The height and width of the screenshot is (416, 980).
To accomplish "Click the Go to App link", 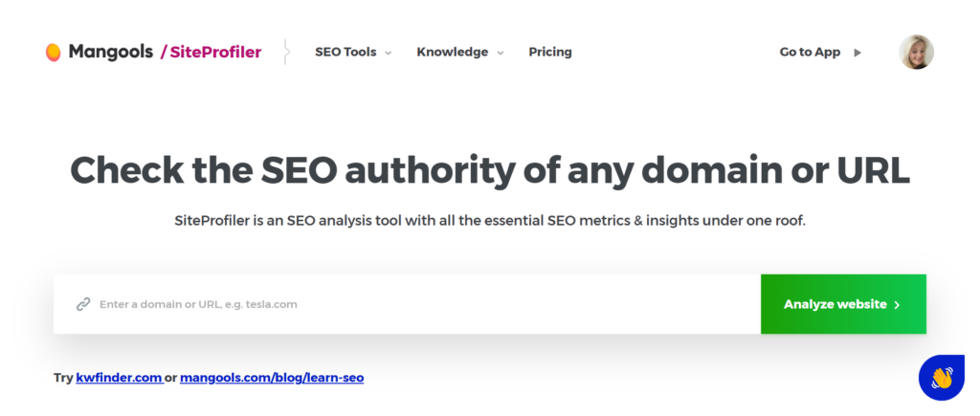I will 810,53.
